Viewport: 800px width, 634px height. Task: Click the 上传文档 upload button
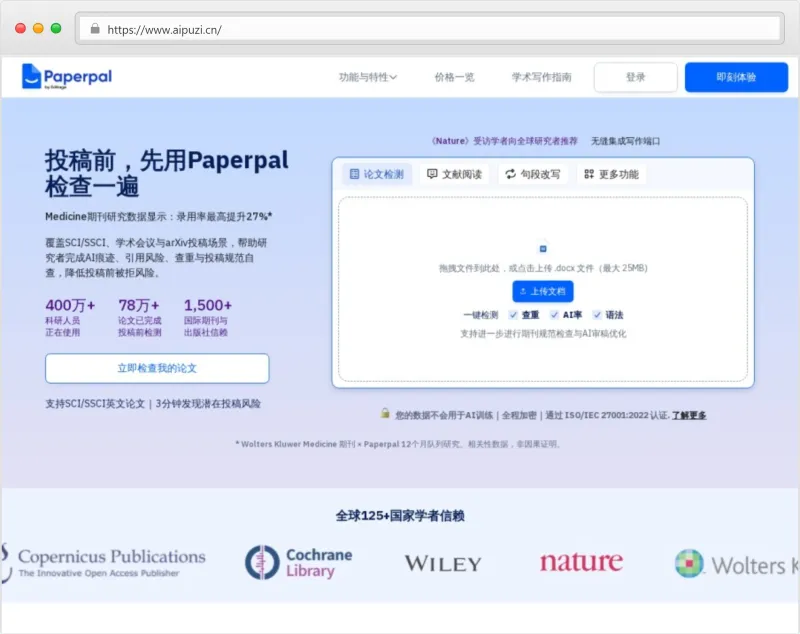pos(543,291)
